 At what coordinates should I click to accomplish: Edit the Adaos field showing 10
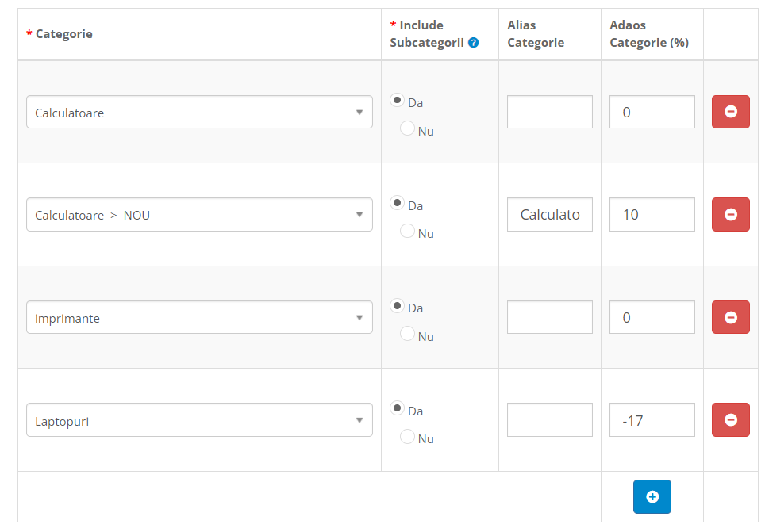652,214
